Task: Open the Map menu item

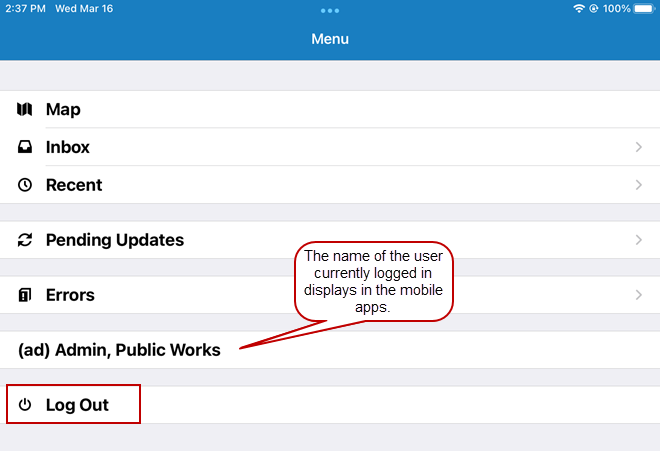Action: click(63, 109)
